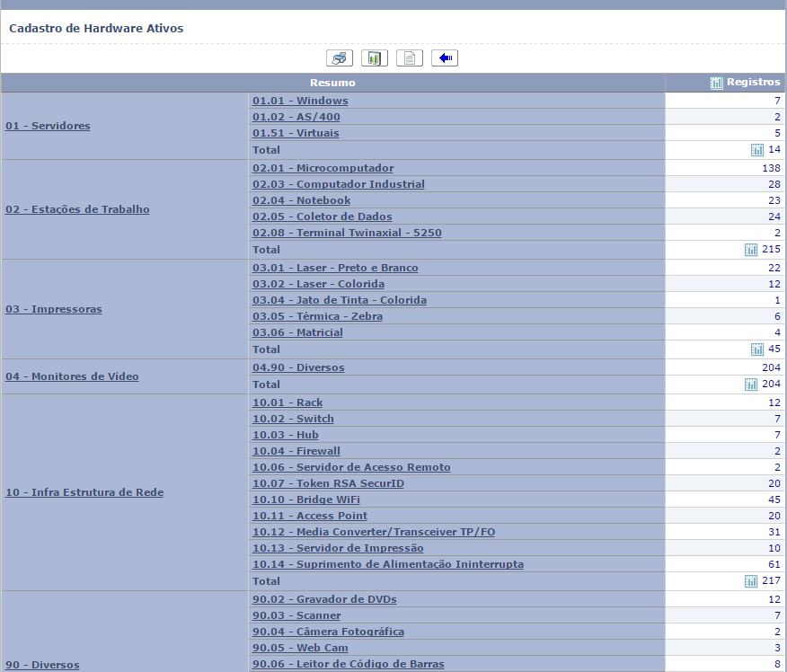Go back using the blue arrow button
This screenshot has width=787, height=672.
445,58
